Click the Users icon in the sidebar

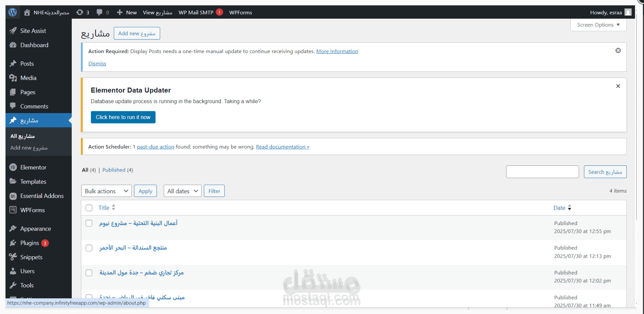[x=13, y=271]
